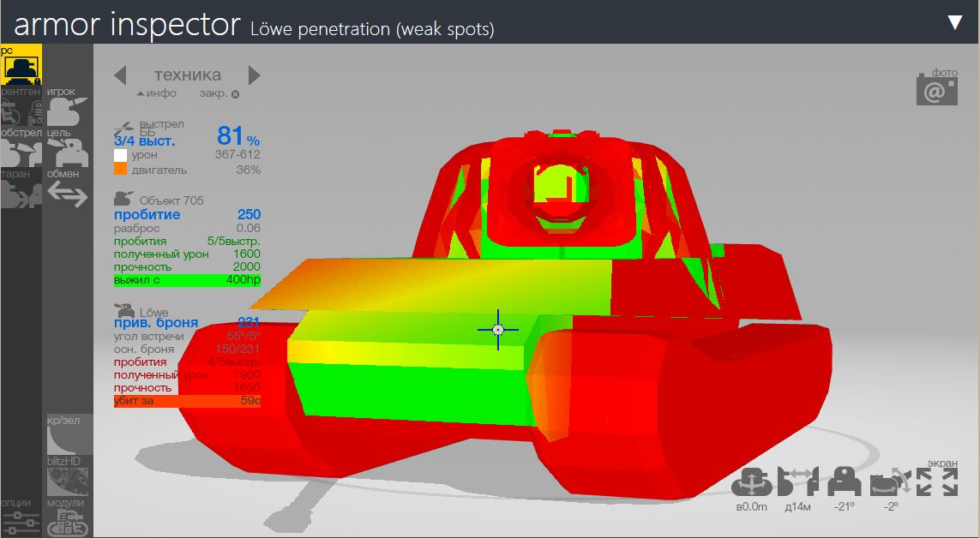Image resolution: width=980 pixels, height=538 pixels.
Task: Open the рентген (x-ray) view mode
Action: click(x=21, y=108)
